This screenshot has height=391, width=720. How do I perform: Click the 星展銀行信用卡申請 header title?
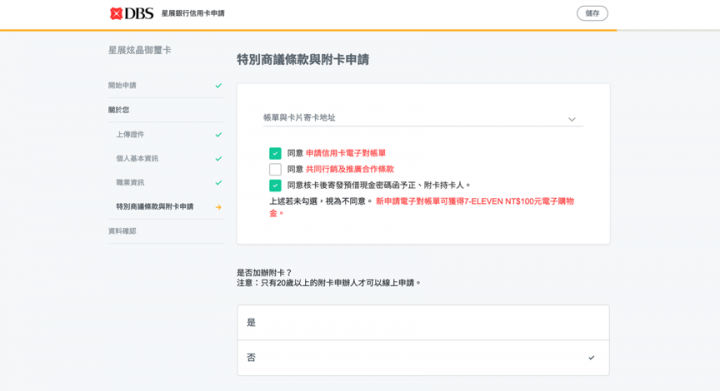coord(193,13)
